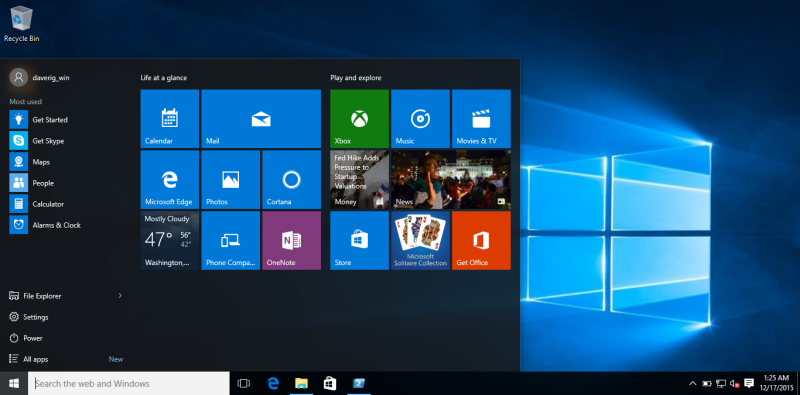Launch the OneNote tile
Viewport: 800px width, 395px height.
point(291,240)
